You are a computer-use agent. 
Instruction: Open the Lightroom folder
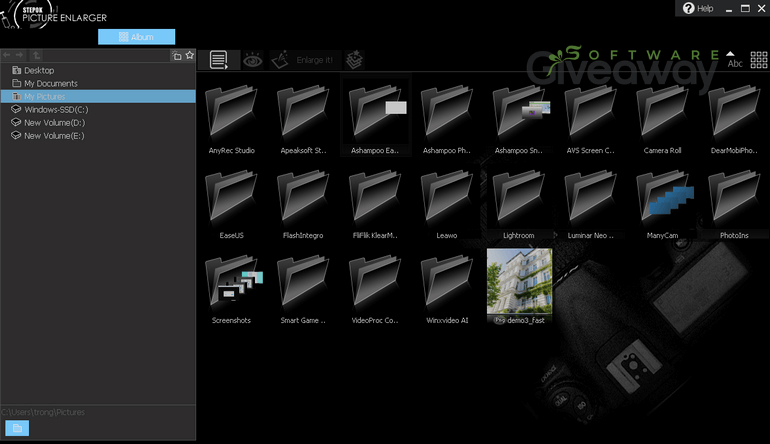(519, 204)
